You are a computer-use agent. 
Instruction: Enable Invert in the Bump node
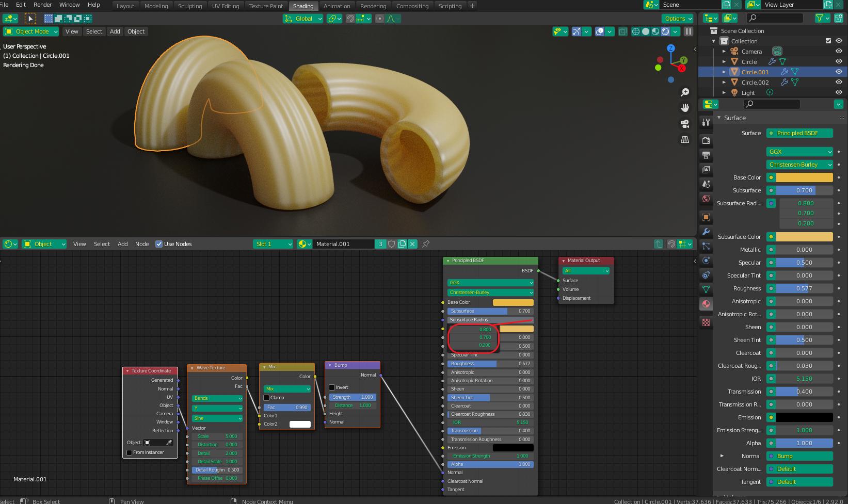point(332,387)
